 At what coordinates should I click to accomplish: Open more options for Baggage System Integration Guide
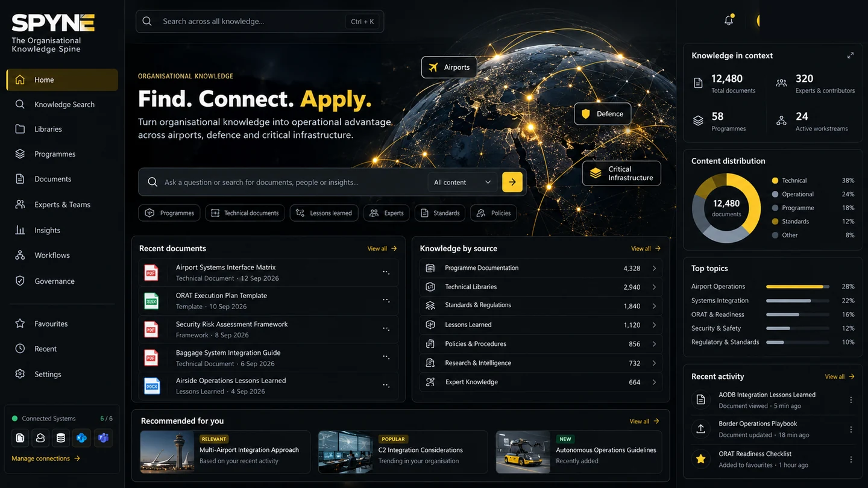386,358
